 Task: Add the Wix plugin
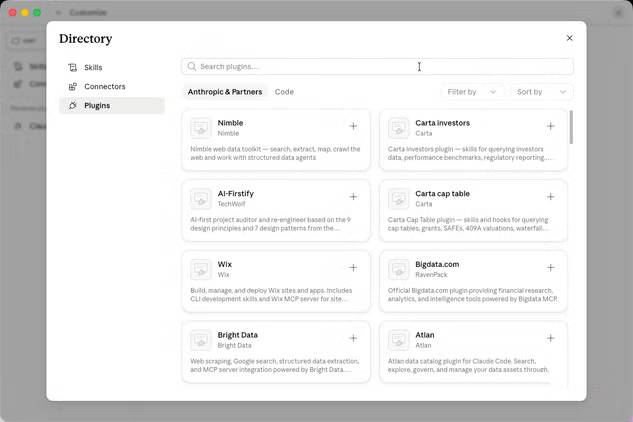pos(353,268)
